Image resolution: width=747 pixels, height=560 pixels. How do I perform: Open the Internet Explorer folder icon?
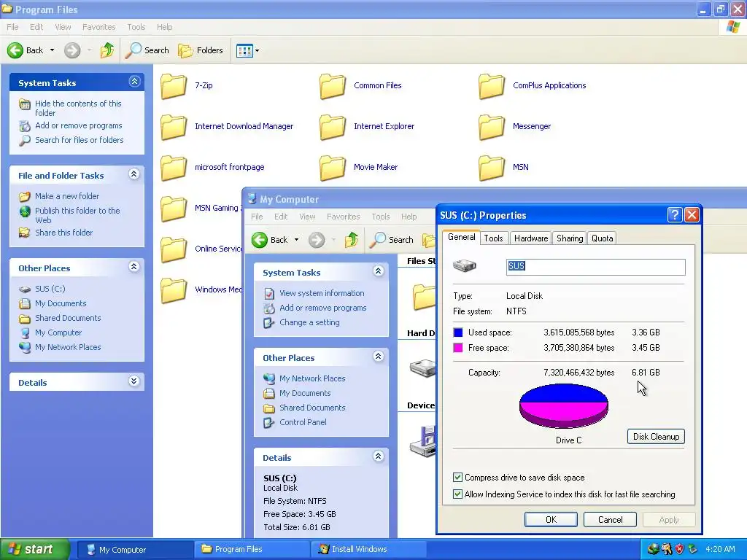click(x=333, y=127)
